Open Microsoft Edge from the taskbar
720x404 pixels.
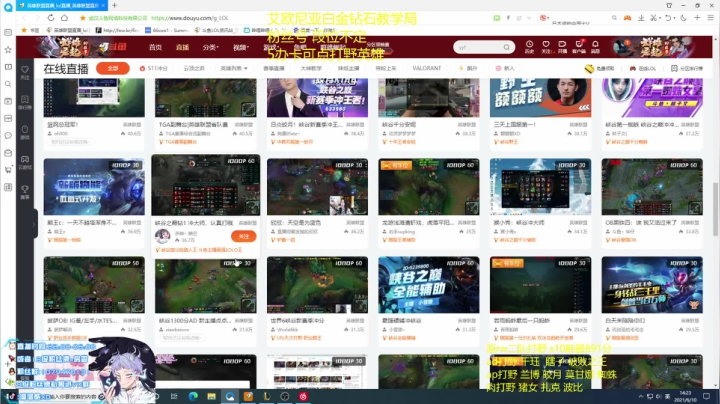tap(193, 396)
